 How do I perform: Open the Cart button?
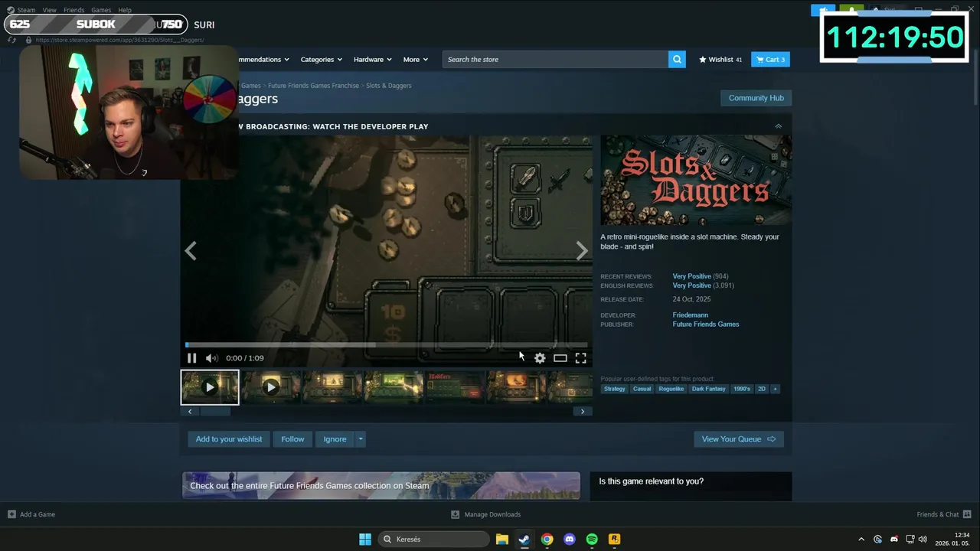pyautogui.click(x=770, y=60)
